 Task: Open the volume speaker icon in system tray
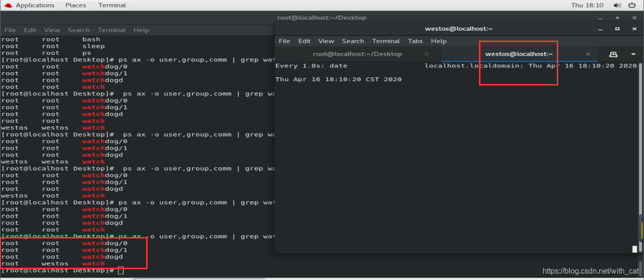618,5
